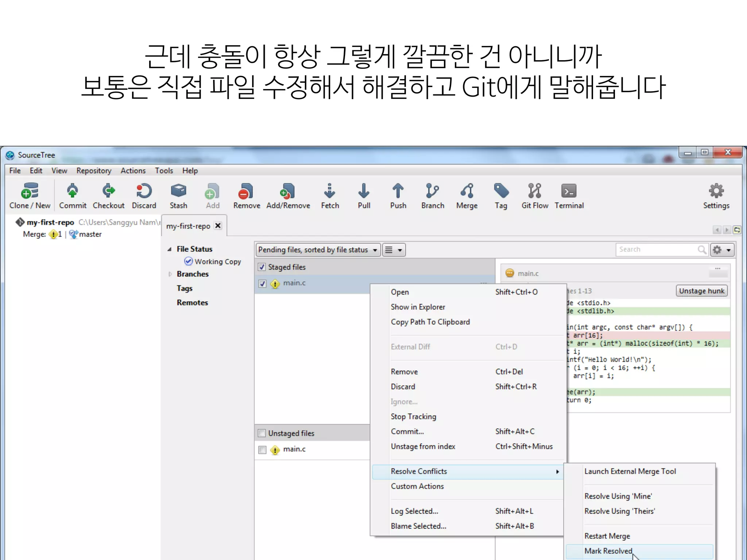Open the Tools menu
This screenshot has width=747, height=560.
164,171
